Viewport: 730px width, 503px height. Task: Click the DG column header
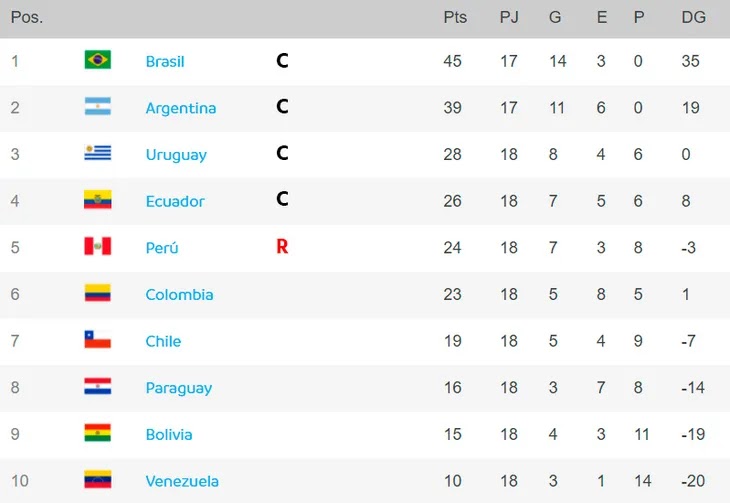point(693,18)
